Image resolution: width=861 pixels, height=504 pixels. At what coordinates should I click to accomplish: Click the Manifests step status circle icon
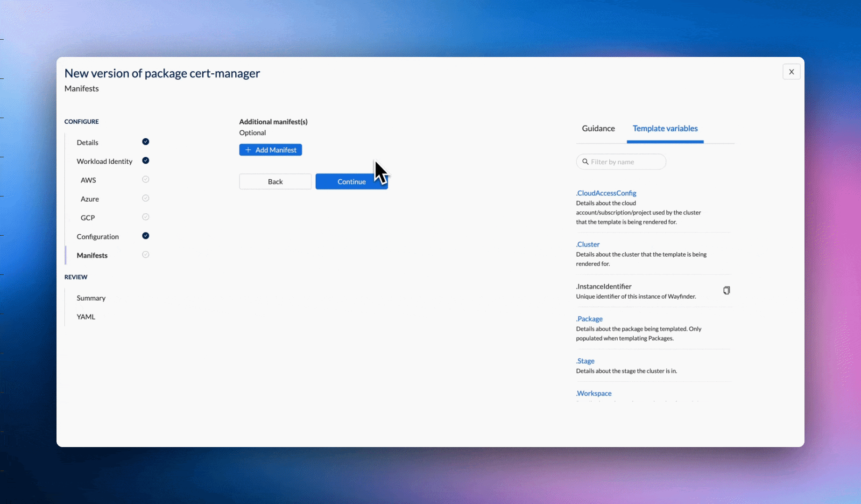(x=146, y=255)
